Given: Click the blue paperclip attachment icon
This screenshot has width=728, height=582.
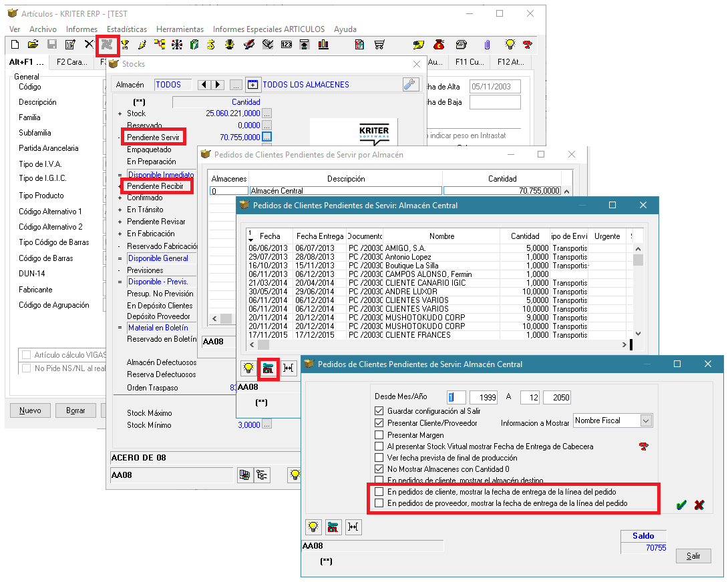Looking at the screenshot, I should pyautogui.click(x=487, y=45).
